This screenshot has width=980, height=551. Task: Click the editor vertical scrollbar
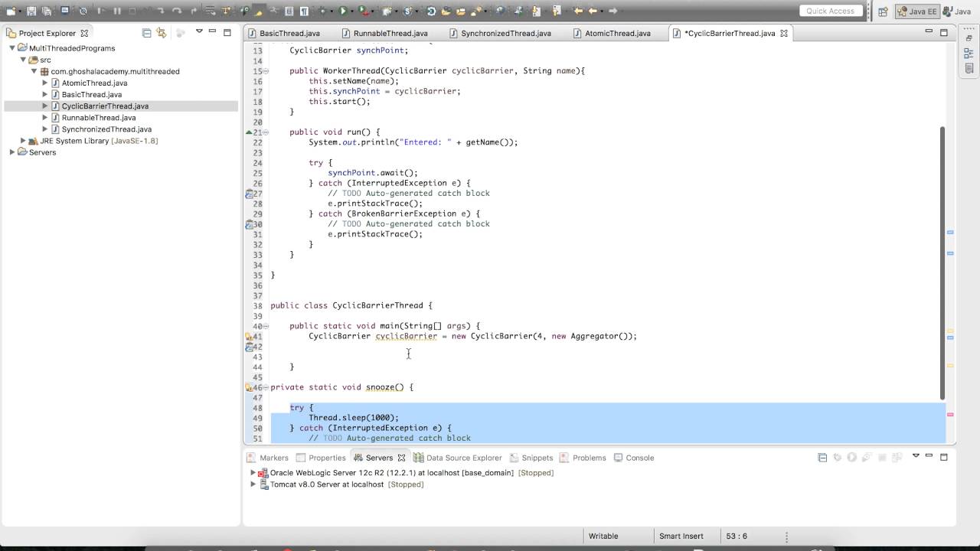(942, 262)
